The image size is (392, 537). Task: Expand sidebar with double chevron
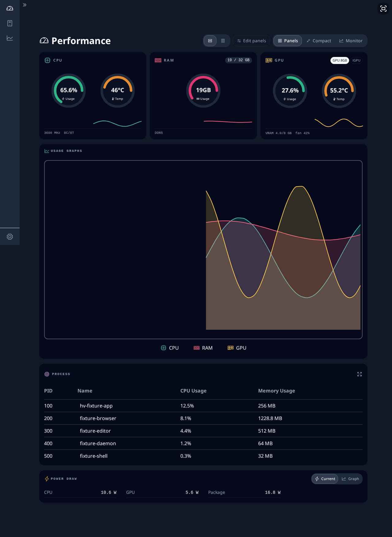click(x=24, y=5)
